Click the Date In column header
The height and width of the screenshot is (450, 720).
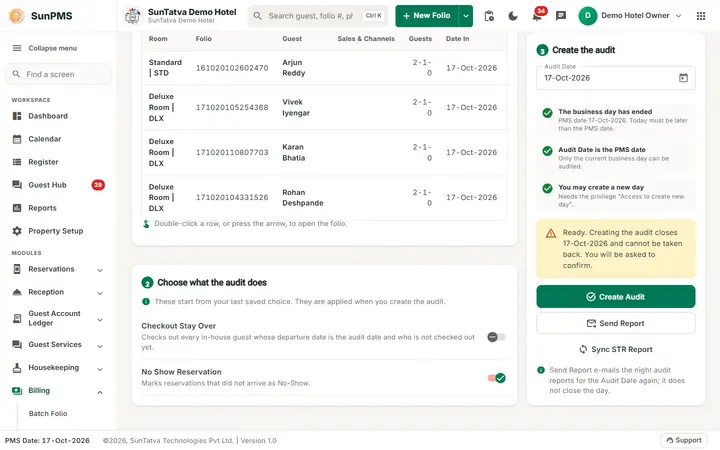click(x=457, y=39)
